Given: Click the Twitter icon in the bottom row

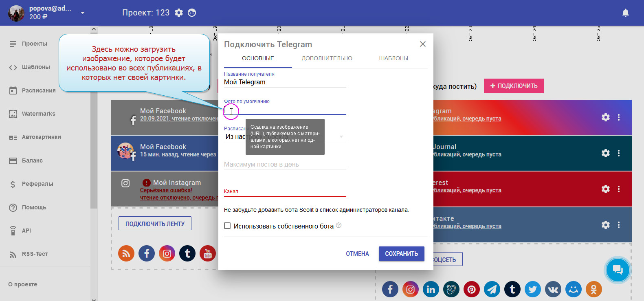Looking at the screenshot, I should click(532, 289).
